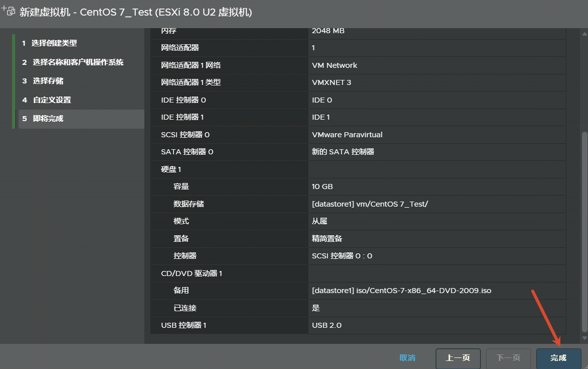Click the 网络适配器 1 类型 label
Screen dimensions: 588x369
pos(191,82)
